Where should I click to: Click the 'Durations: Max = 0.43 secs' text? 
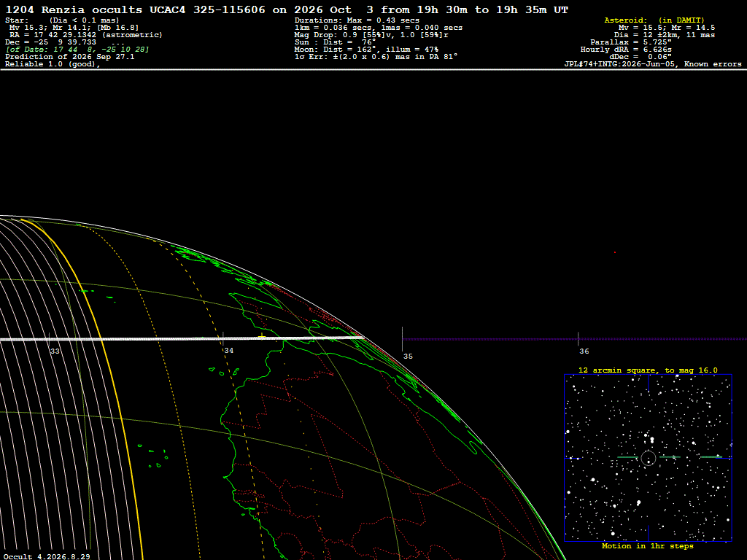pyautogui.click(x=357, y=20)
